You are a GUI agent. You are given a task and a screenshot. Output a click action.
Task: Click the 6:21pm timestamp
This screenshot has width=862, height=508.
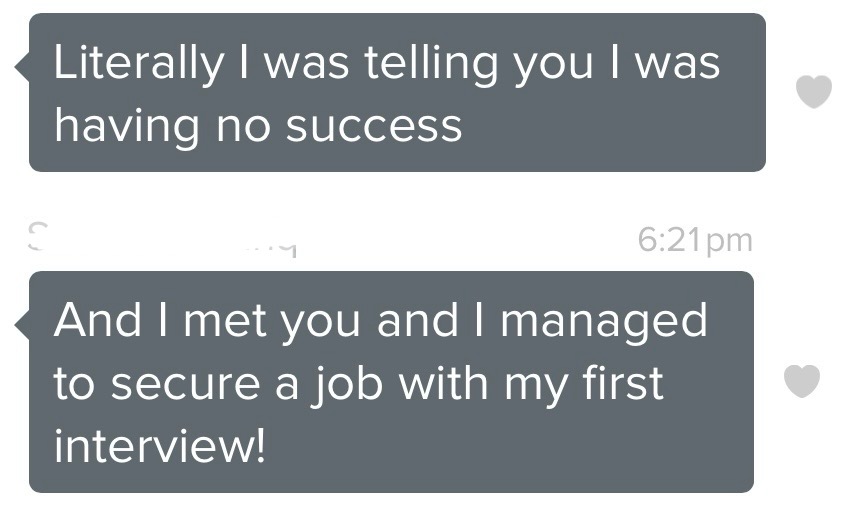(x=695, y=240)
